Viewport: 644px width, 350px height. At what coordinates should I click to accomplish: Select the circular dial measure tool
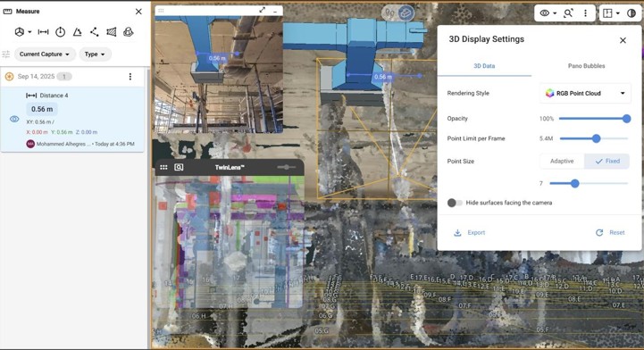tap(61, 32)
